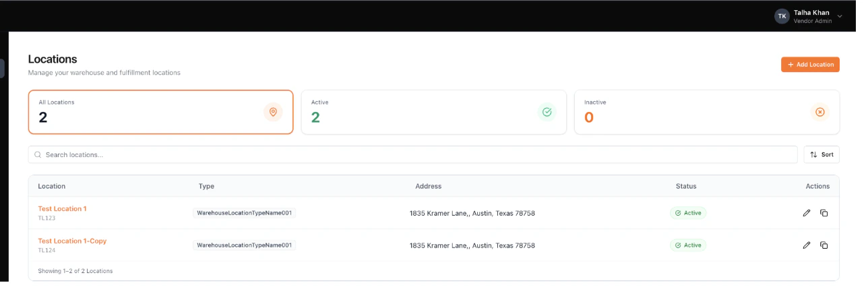The width and height of the screenshot is (868, 294).
Task: Edit Test Location 1-Copy with pencil icon
Action: (x=807, y=245)
